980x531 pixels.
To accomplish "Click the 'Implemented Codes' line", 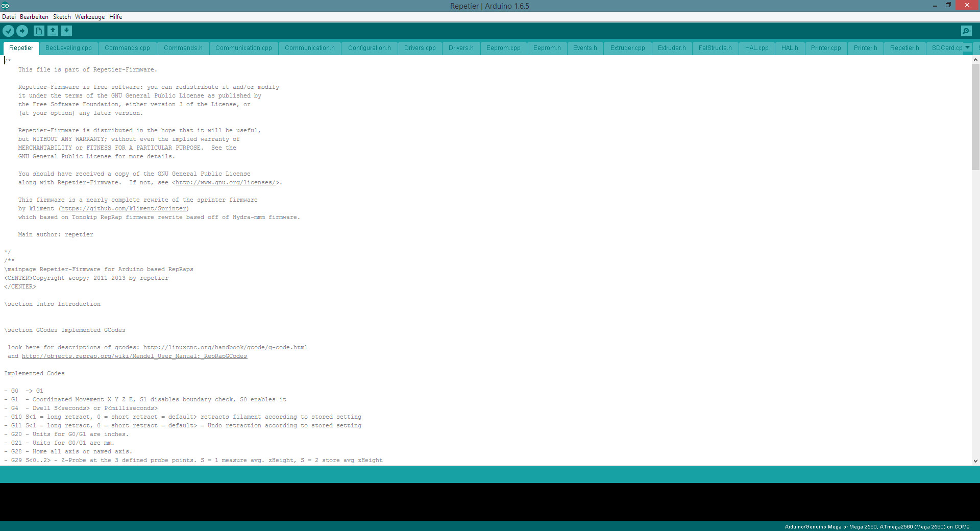I will coord(34,374).
